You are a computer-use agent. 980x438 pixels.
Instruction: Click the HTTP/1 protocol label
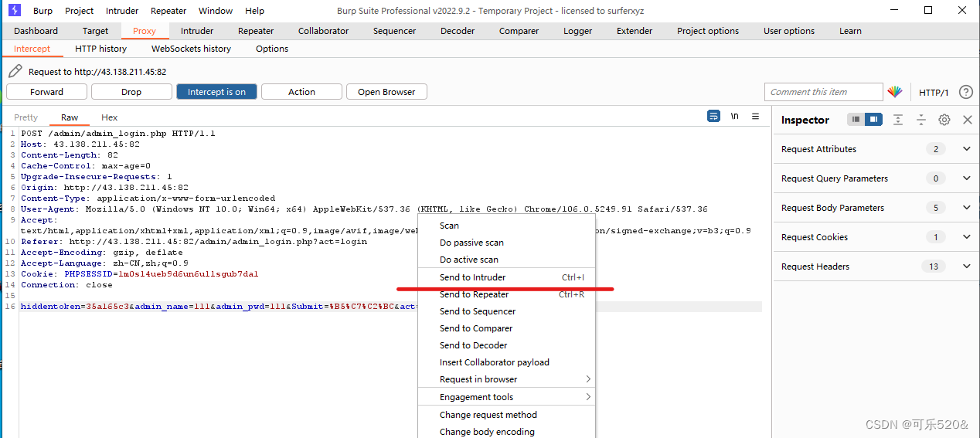coord(934,93)
